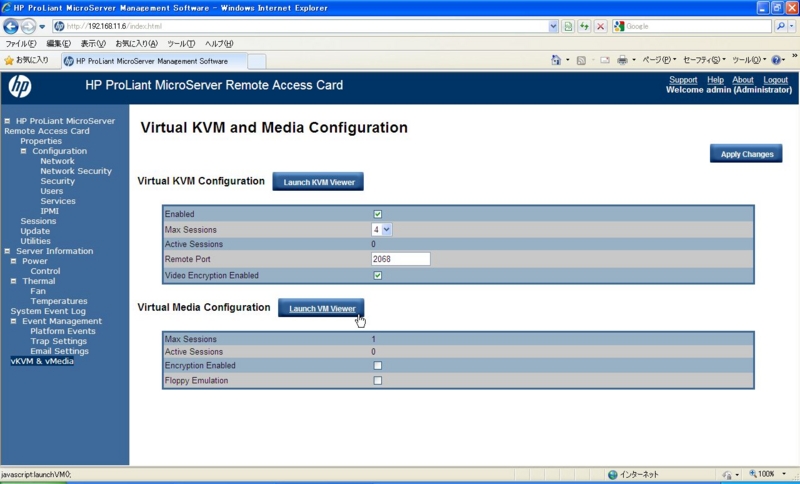Open the ツール(O) command bar dropdown
Image resolution: width=800 pixels, height=484 pixels.
(749, 60)
